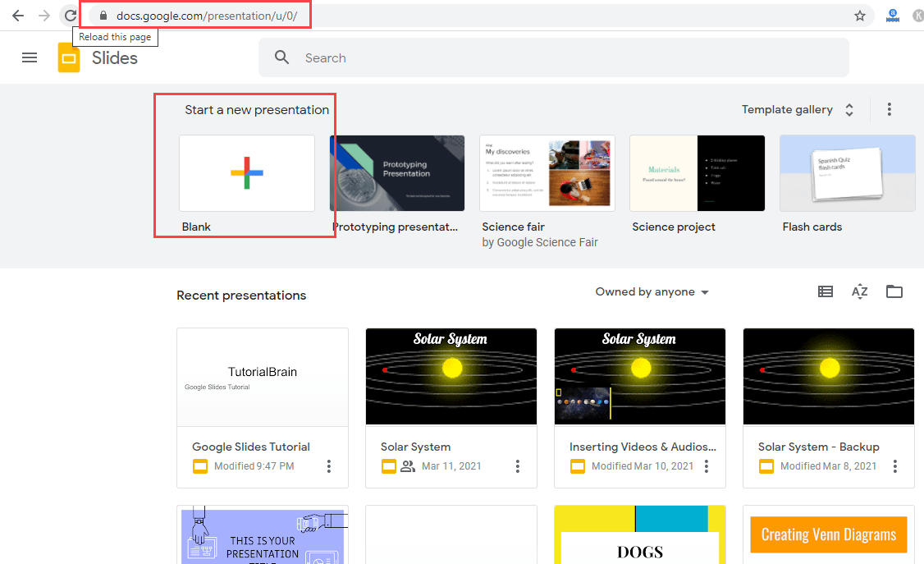Open the Prototyping presentation template
The image size is (924, 564).
397,173
